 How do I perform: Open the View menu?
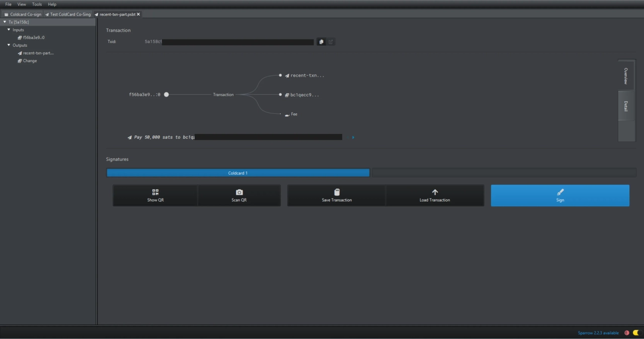pos(22,4)
